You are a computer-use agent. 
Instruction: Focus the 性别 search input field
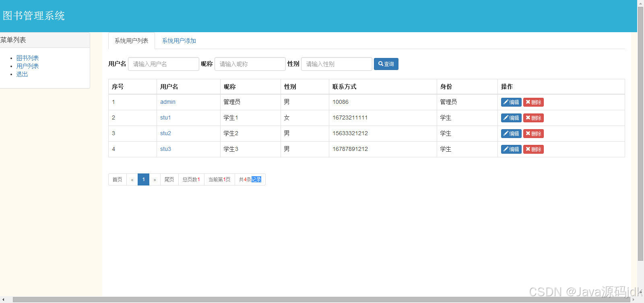[336, 64]
